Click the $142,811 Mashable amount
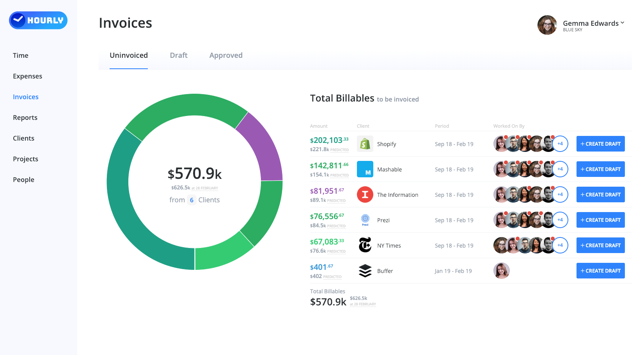Viewport: 644px width, 355px height. 329,166
